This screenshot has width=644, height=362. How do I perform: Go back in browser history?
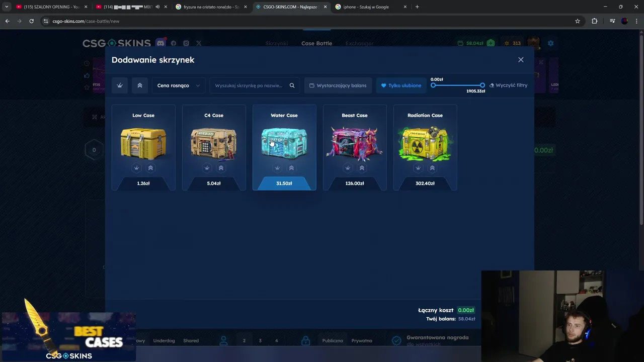click(x=7, y=21)
